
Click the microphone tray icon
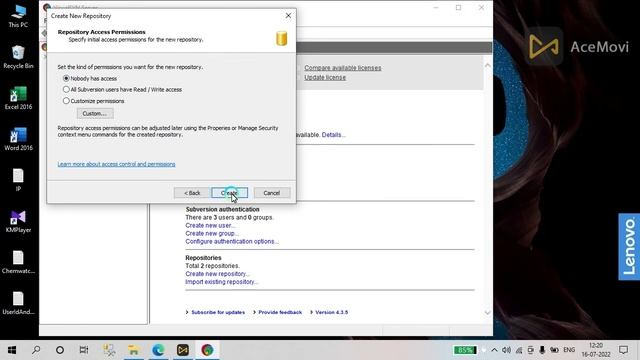(542, 350)
